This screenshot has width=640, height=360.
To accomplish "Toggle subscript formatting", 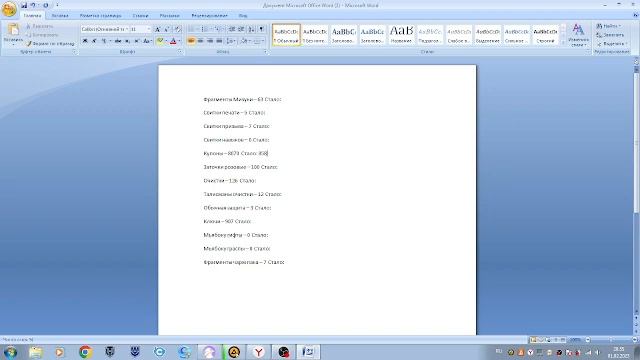I will click(127, 41).
